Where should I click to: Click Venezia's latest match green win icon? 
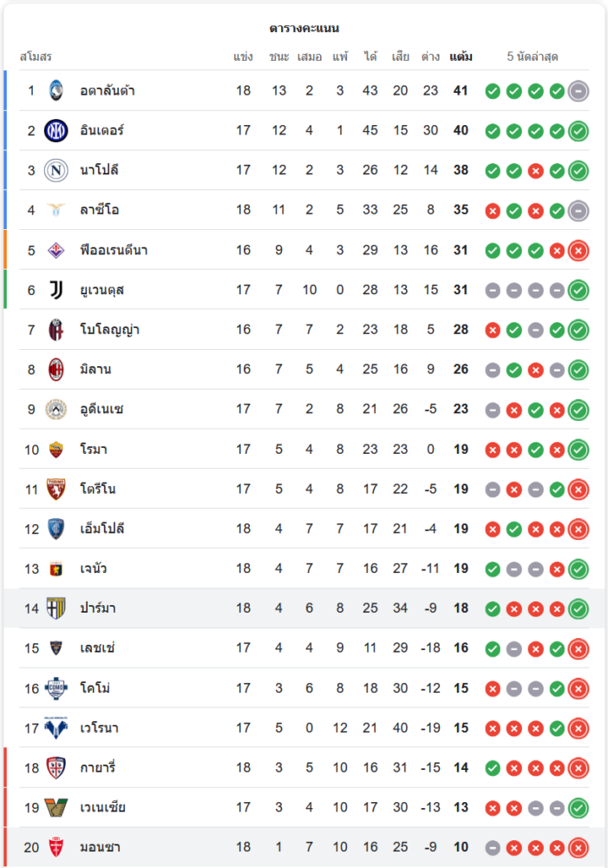point(579,808)
